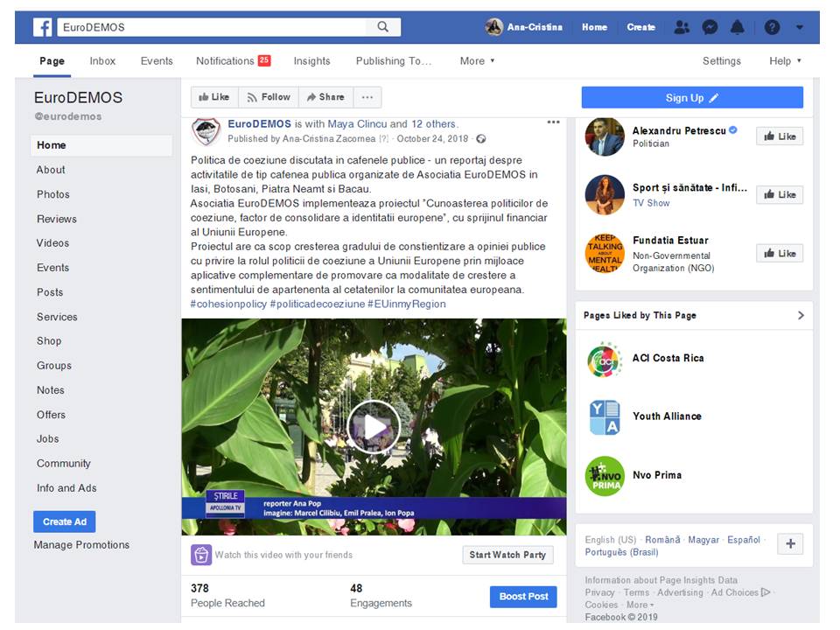Viewport: 840px width, 630px height.
Task: Open Photos in the sidebar
Action: click(x=53, y=194)
